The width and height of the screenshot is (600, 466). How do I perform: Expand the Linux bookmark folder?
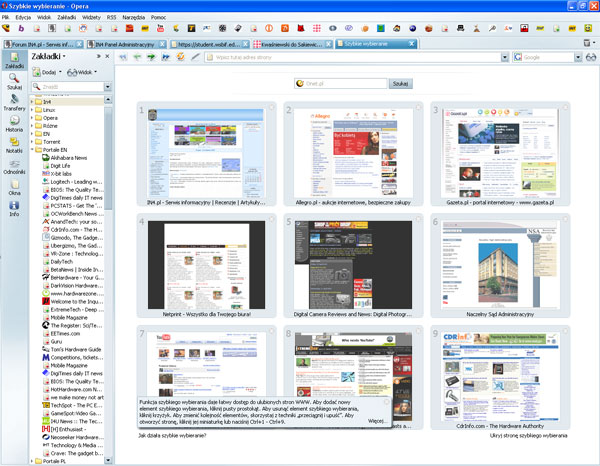click(x=32, y=110)
